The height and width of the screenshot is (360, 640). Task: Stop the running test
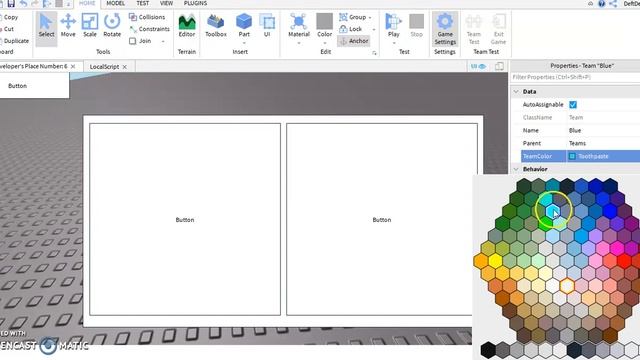click(x=416, y=26)
